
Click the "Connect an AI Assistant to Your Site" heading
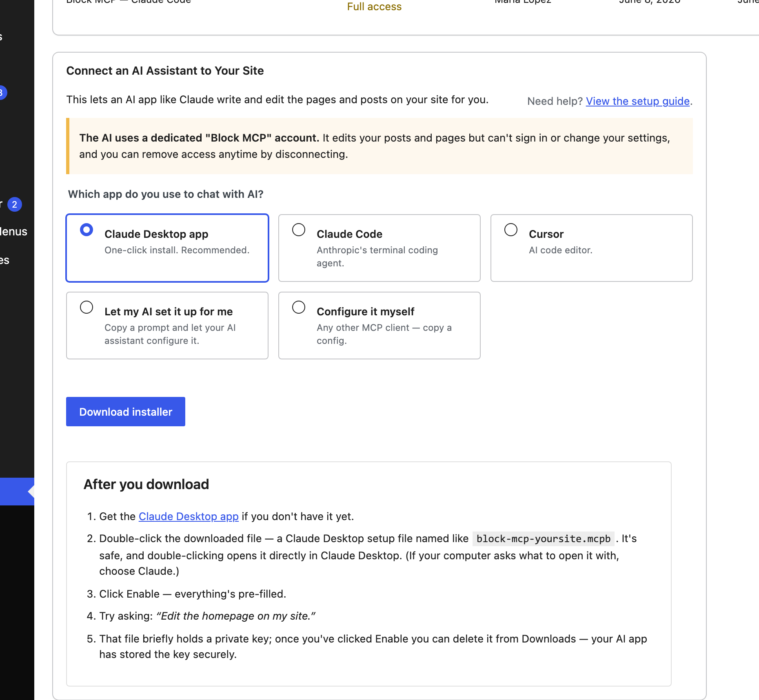165,71
